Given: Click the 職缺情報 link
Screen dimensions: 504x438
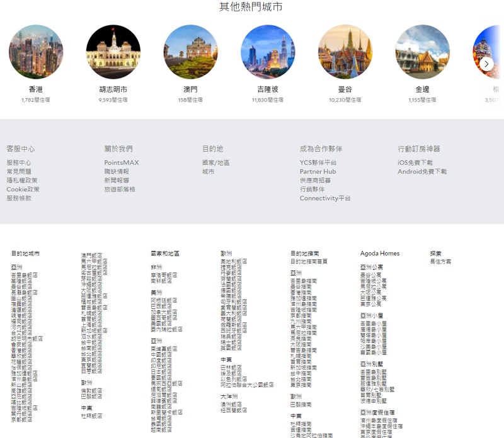Looking at the screenshot, I should [117, 171].
